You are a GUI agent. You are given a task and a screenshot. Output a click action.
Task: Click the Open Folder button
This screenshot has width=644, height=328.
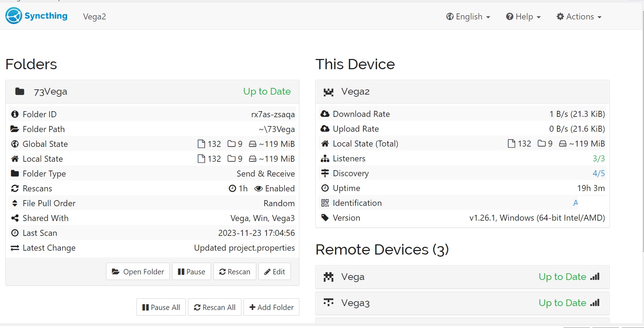point(138,272)
